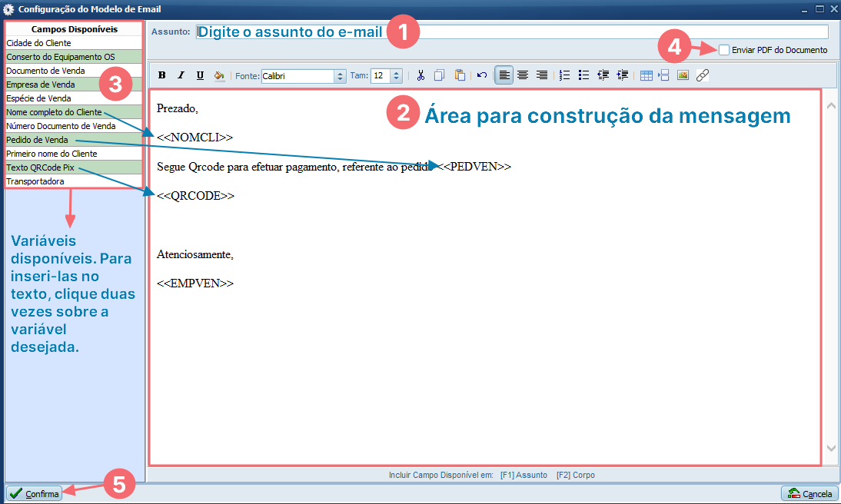Decrease paragraph indent
841x504 pixels.
pos(603,75)
